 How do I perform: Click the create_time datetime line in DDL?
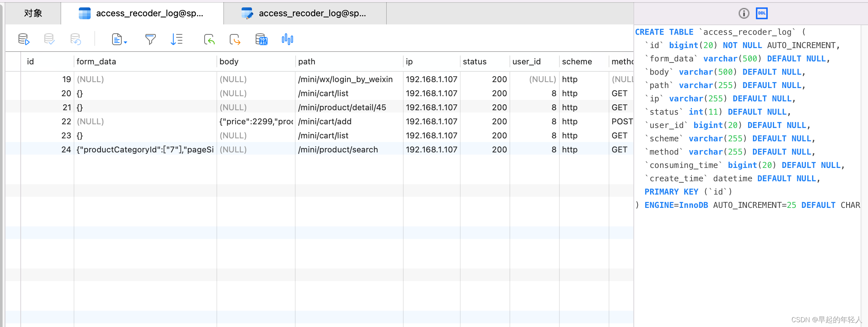click(x=733, y=178)
